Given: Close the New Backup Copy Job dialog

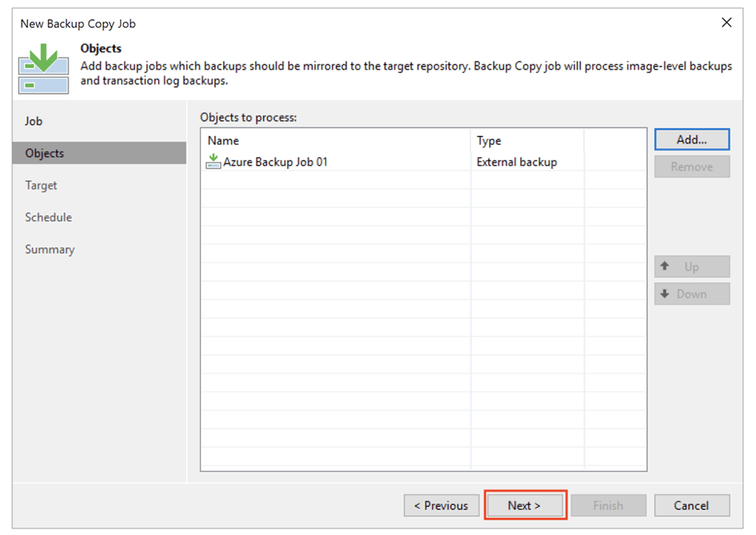Looking at the screenshot, I should coord(726,23).
